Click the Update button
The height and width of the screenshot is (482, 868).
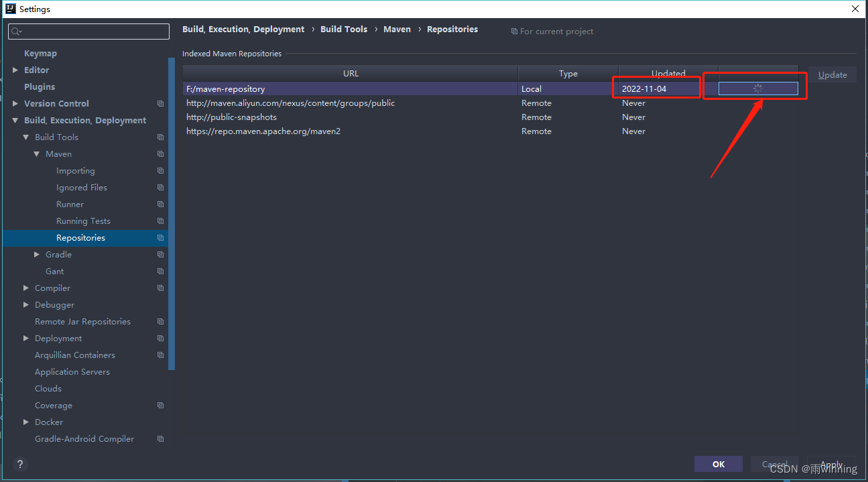pyautogui.click(x=832, y=75)
